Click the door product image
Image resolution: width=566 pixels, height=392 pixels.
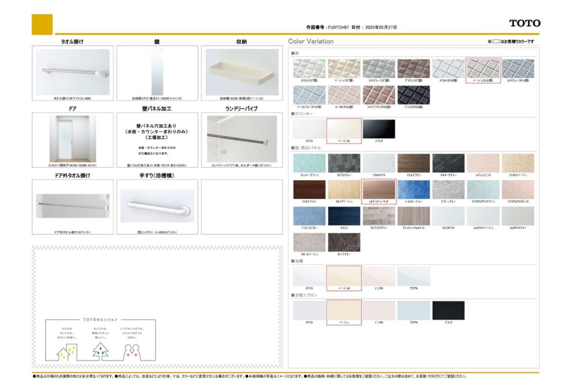click(72, 138)
